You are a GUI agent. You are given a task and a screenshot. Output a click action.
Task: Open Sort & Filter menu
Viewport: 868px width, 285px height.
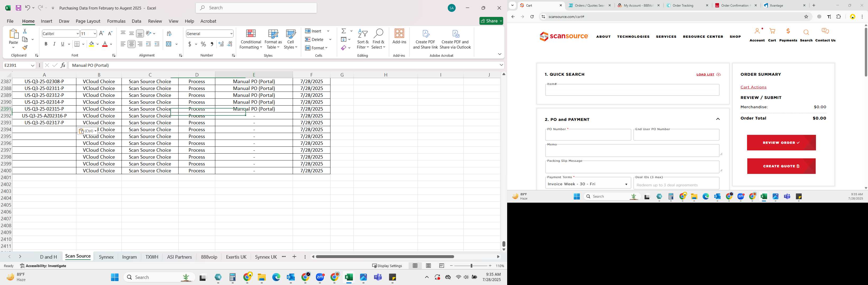tap(363, 39)
